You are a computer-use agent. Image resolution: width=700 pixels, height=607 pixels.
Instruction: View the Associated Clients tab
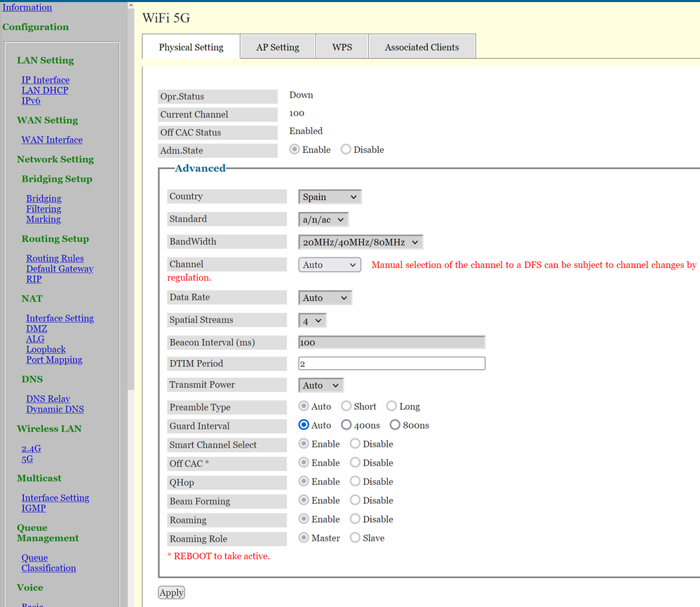422,47
